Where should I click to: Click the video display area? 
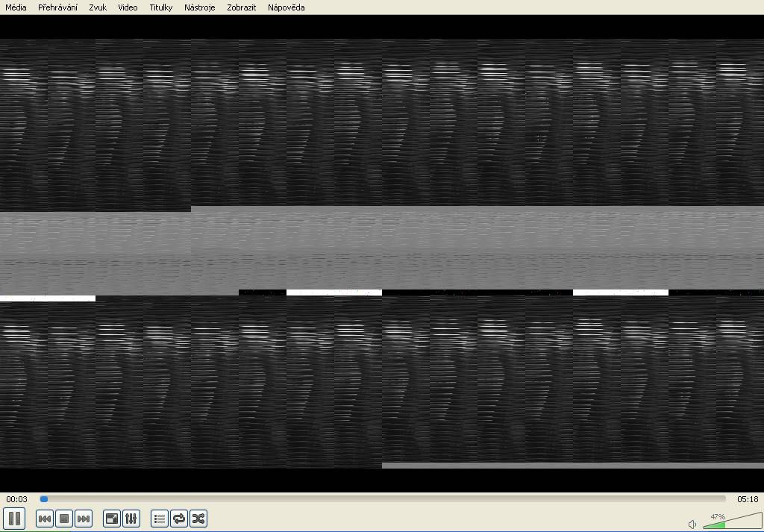382,254
